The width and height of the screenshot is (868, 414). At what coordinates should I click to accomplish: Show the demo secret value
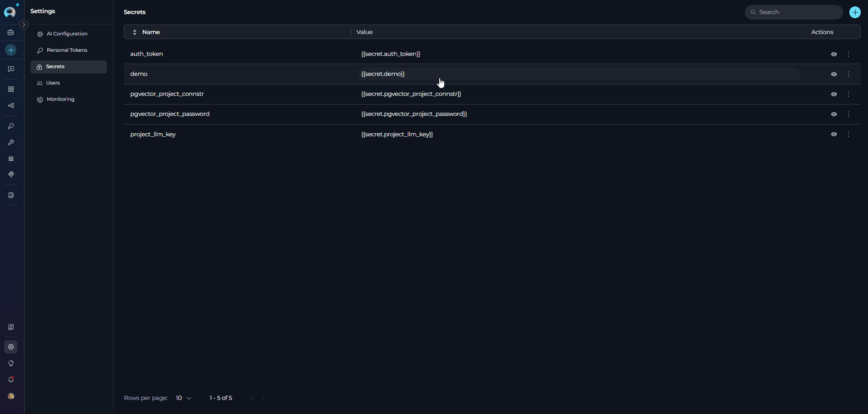click(x=833, y=74)
